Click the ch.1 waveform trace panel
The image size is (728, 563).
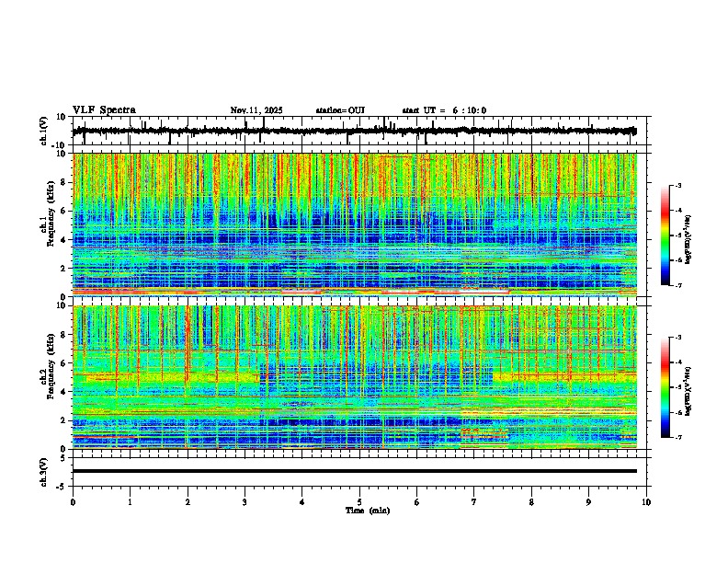[361, 131]
